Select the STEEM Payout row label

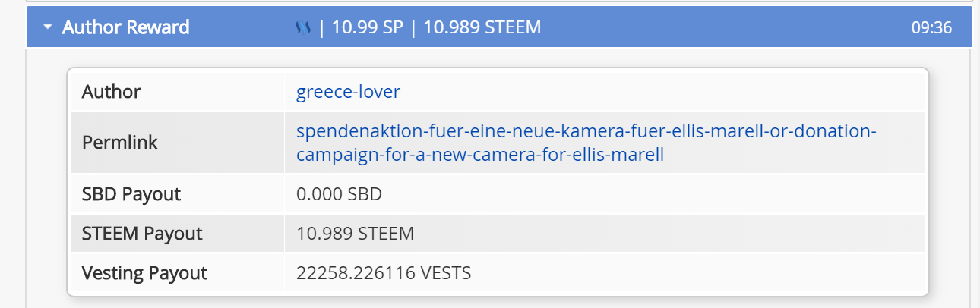(x=142, y=233)
